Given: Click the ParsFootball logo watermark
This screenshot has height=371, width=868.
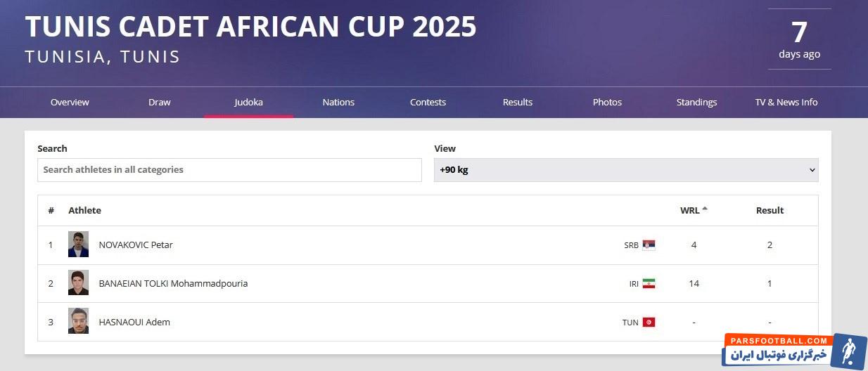Looking at the screenshot, I should point(794,350).
